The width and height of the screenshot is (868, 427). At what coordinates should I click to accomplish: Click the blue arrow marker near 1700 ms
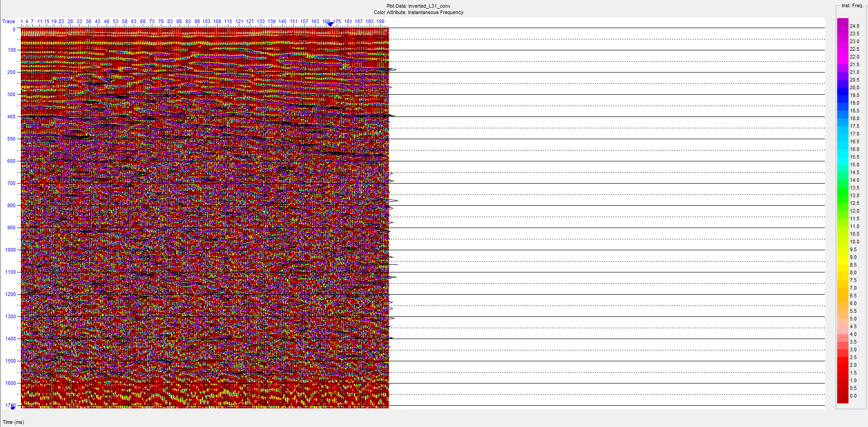(x=13, y=407)
